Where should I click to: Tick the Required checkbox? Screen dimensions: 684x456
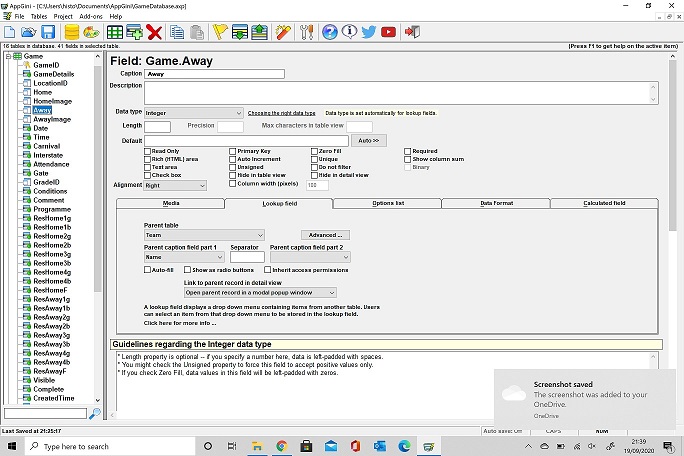click(407, 151)
